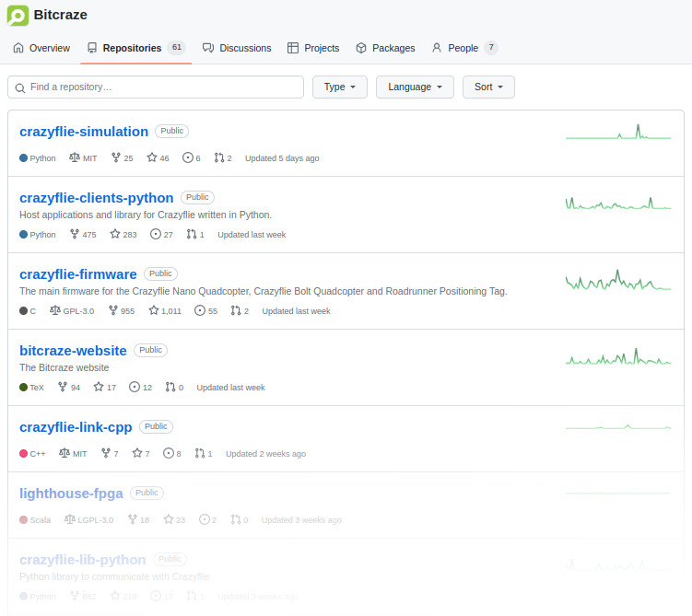This screenshot has width=692, height=616.
Task: Click the MIT license icon on crazyflie-simulation
Action: (74, 157)
